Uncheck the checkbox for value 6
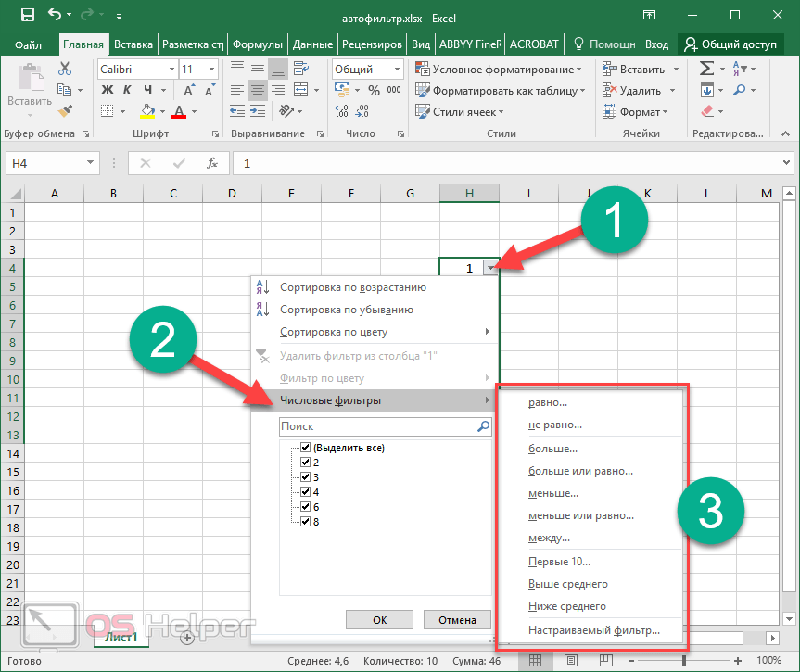The height and width of the screenshot is (672, 800). coord(306,506)
